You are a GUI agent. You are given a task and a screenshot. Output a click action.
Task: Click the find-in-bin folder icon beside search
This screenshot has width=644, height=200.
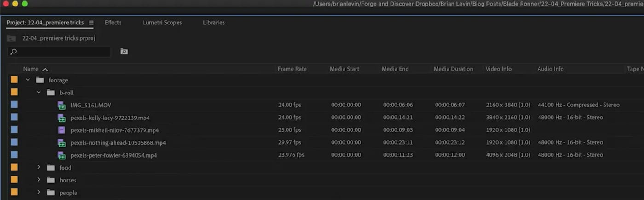(x=124, y=52)
